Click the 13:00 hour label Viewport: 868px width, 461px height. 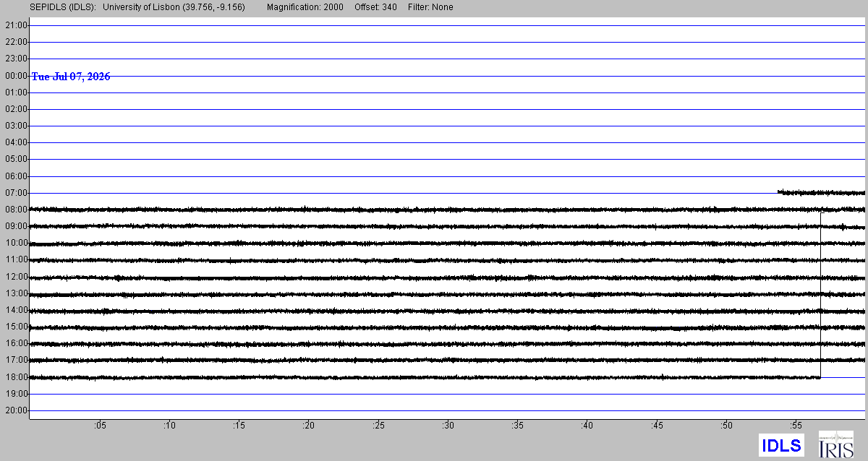pos(16,293)
